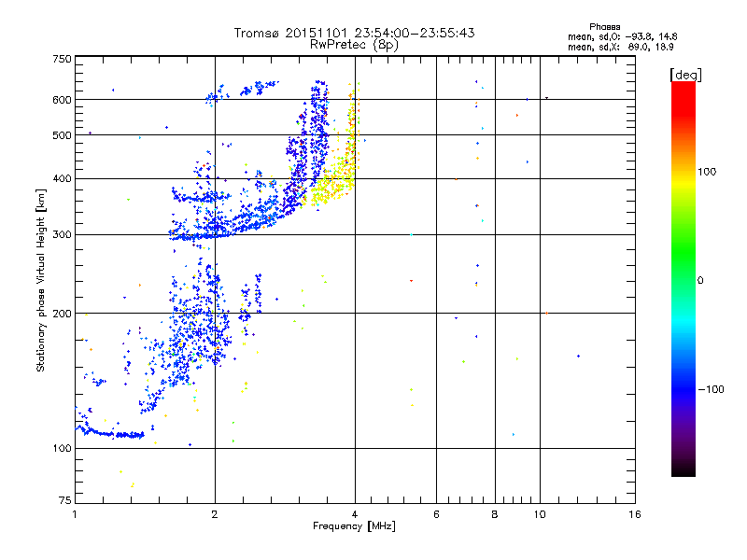Click the 'RwPretec (8p)' subtitle
747x560 pixels.
(x=354, y=45)
